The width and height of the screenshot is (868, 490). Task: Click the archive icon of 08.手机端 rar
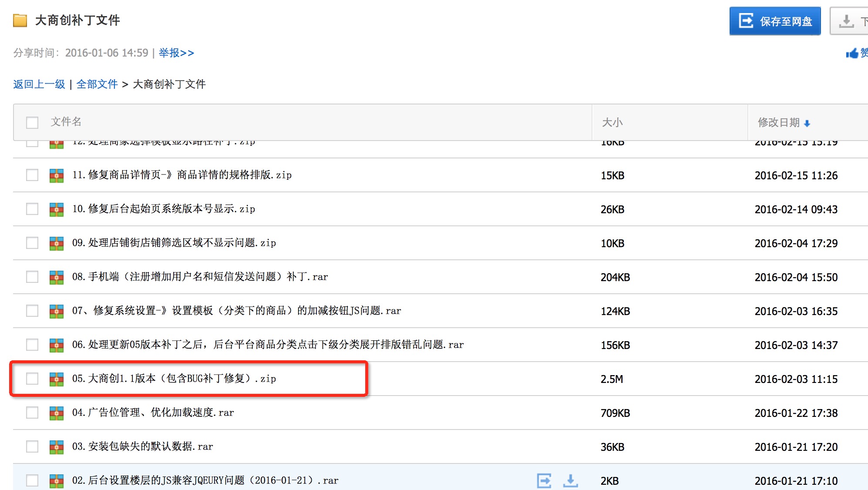pyautogui.click(x=57, y=277)
